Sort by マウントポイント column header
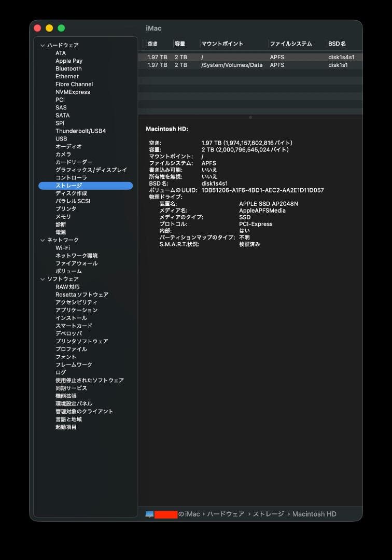The image size is (392, 560). point(222,44)
